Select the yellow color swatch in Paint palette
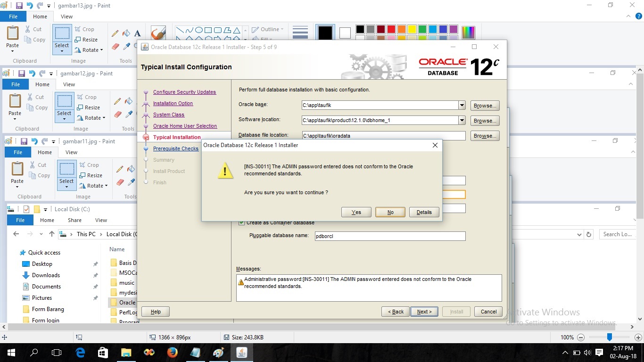Viewport: 644px width, 362px height. [412, 29]
